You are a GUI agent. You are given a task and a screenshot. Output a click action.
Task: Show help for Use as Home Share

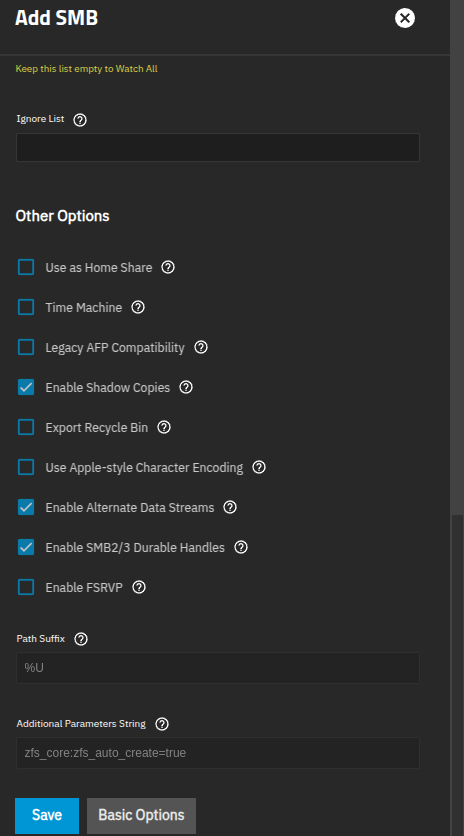168,267
